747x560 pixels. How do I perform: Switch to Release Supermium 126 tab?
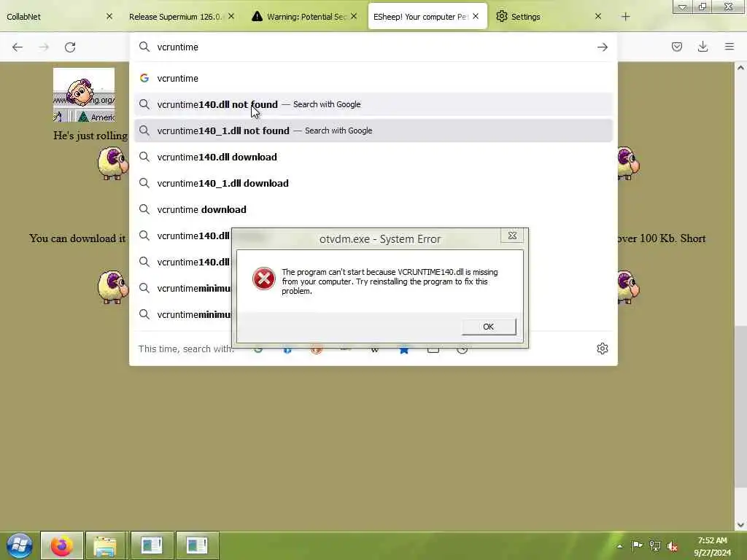click(x=182, y=17)
